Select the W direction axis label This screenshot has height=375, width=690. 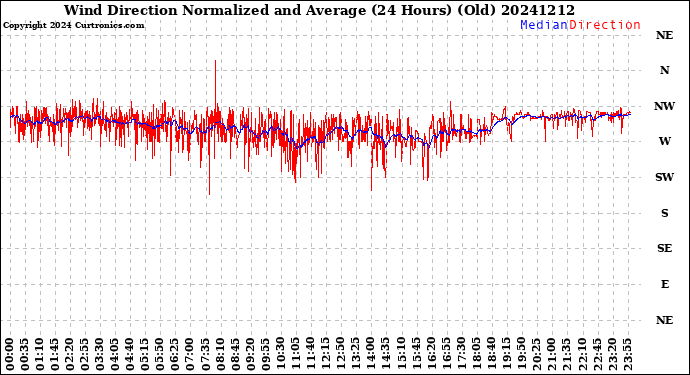[664, 141]
